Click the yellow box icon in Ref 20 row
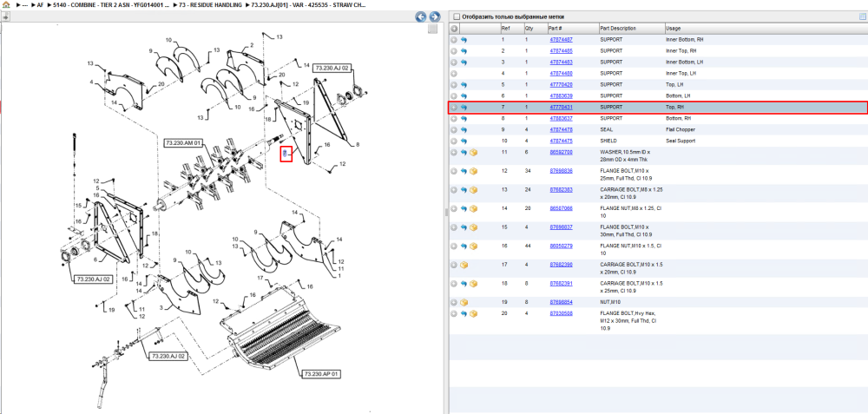 point(474,313)
